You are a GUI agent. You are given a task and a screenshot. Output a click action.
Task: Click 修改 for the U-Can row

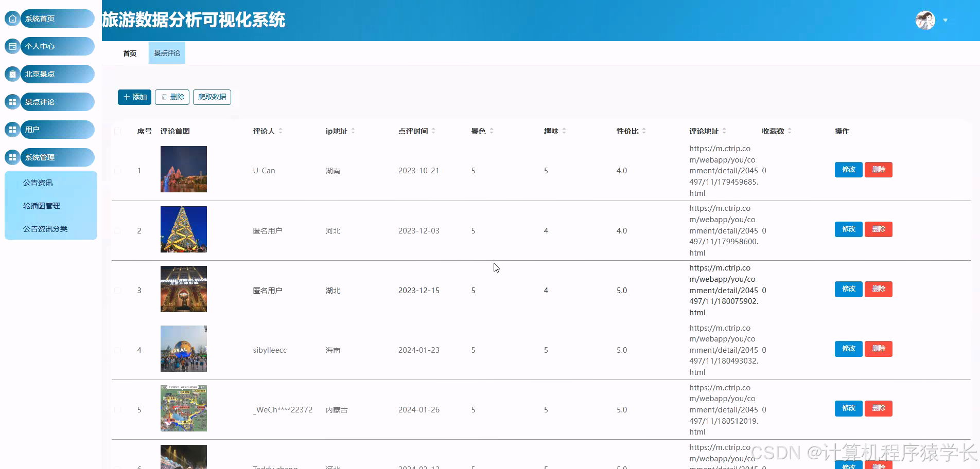pyautogui.click(x=848, y=170)
